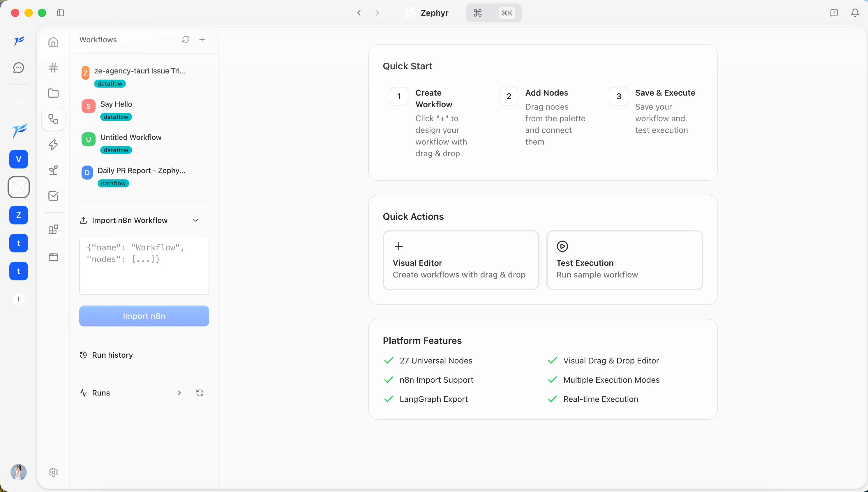
Task: Open the Say Hello workflow
Action: click(144, 110)
